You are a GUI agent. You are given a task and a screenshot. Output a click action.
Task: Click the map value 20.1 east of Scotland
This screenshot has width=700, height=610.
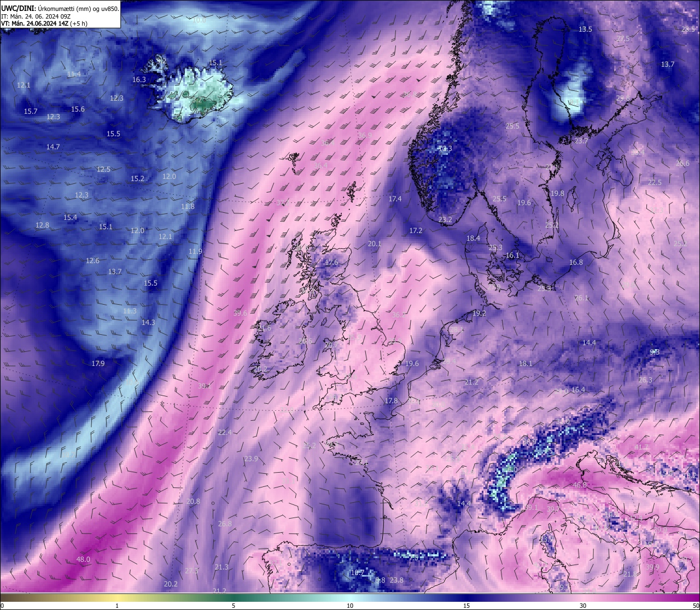pos(375,243)
